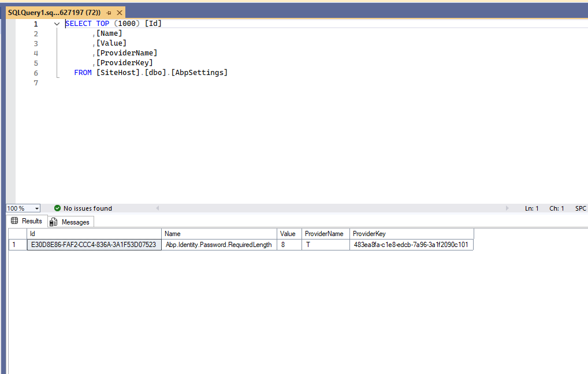This screenshot has width=588, height=374.
Task: Close the SQLQuery1 query tab
Action: click(x=120, y=13)
